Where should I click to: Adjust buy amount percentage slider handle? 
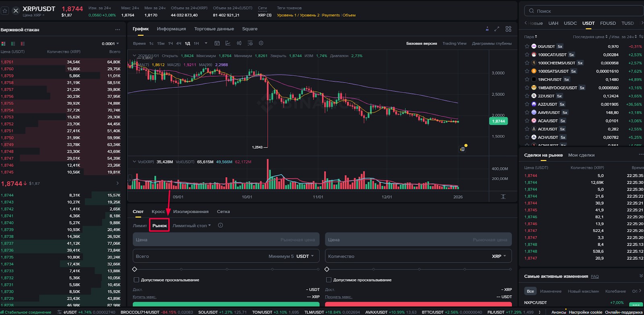coord(135,269)
